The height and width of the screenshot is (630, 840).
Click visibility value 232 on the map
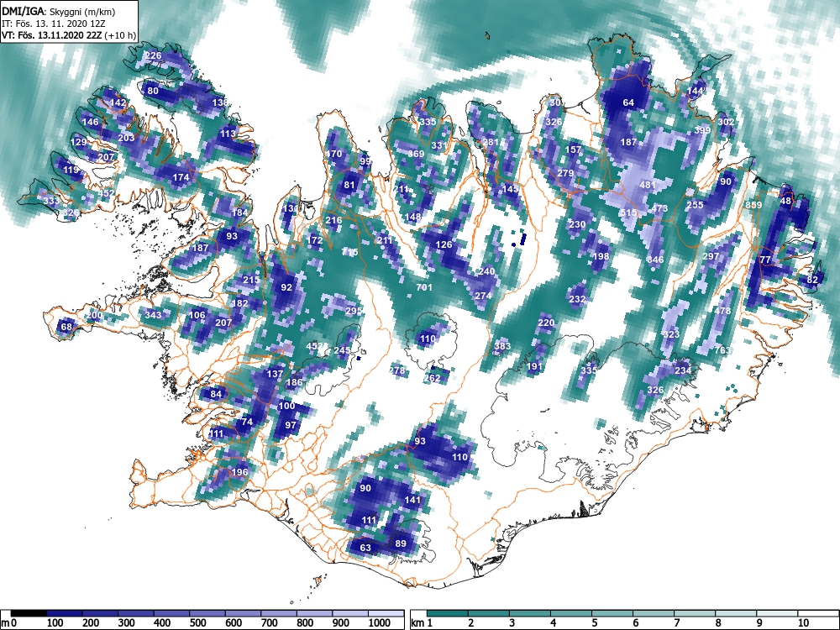click(577, 299)
